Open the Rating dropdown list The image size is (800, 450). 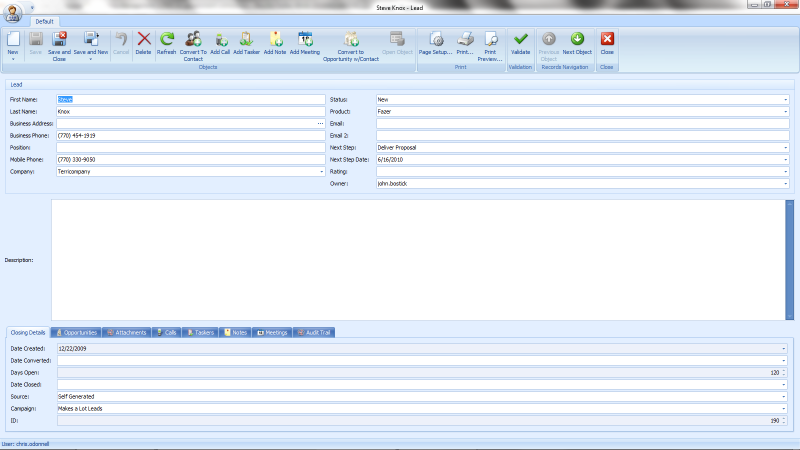[x=786, y=172]
